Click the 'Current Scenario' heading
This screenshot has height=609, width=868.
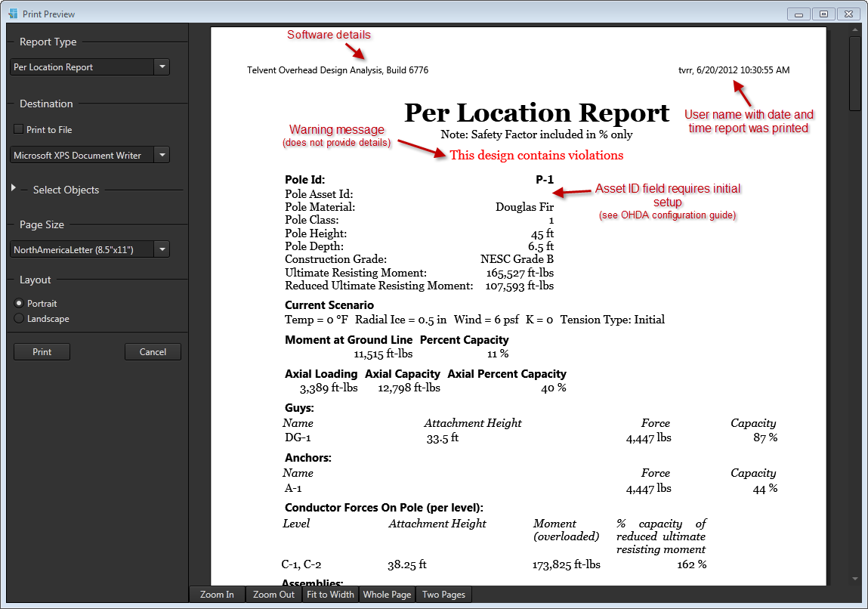point(329,305)
